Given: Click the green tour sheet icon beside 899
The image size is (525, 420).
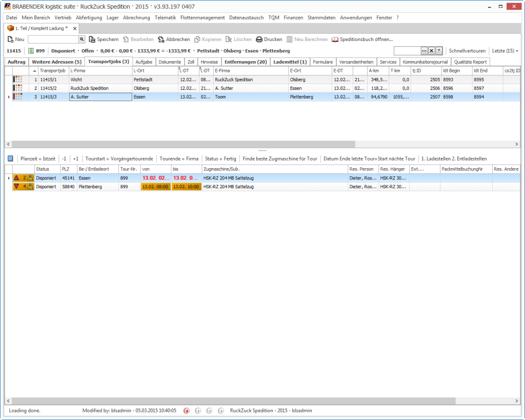Looking at the screenshot, I should 31,51.
